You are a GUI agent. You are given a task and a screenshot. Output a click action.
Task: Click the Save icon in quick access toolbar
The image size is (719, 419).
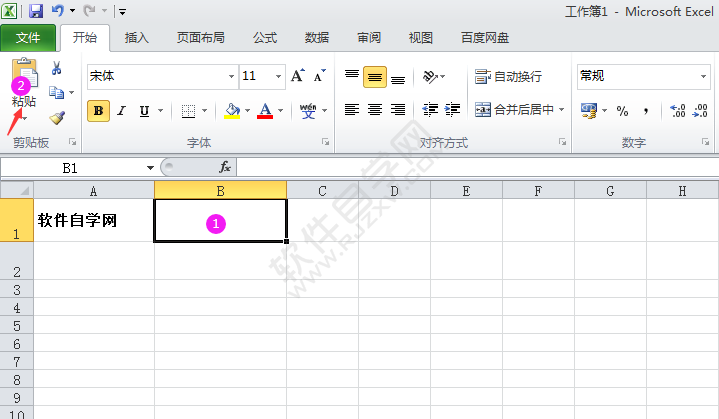point(36,11)
